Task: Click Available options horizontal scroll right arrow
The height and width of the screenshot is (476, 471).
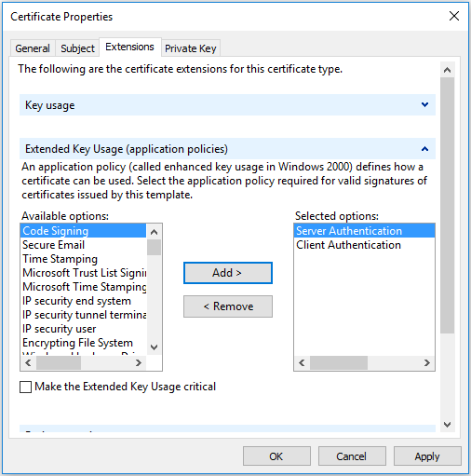Action: (x=139, y=362)
